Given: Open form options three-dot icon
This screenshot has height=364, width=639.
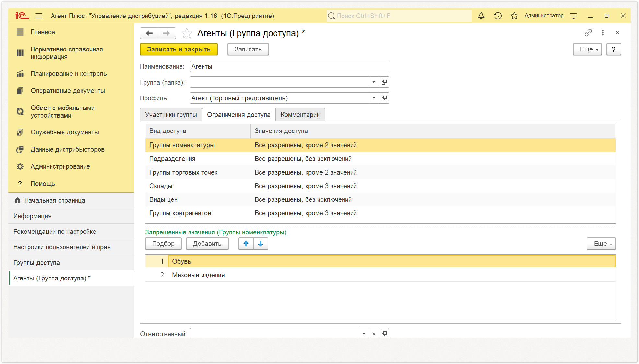Looking at the screenshot, I should point(603,33).
